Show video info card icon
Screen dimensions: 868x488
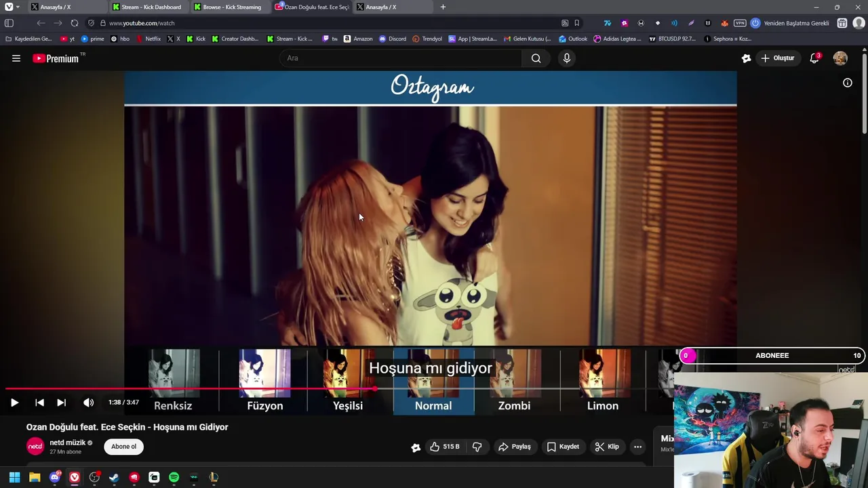point(848,83)
